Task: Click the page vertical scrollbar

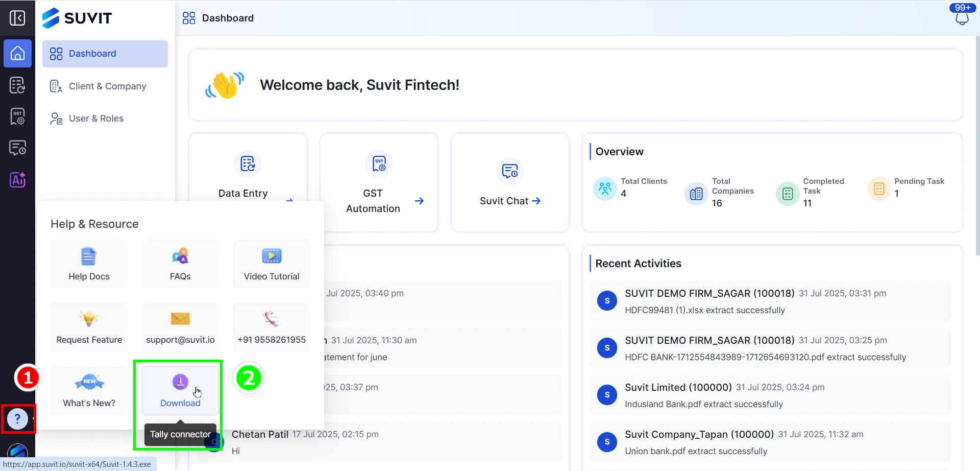Action: point(977,153)
